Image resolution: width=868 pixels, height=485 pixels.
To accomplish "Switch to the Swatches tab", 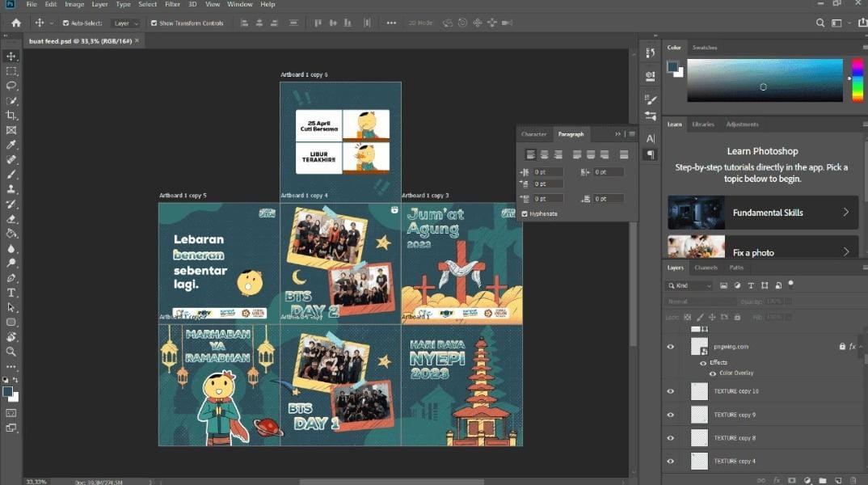I will pyautogui.click(x=705, y=48).
